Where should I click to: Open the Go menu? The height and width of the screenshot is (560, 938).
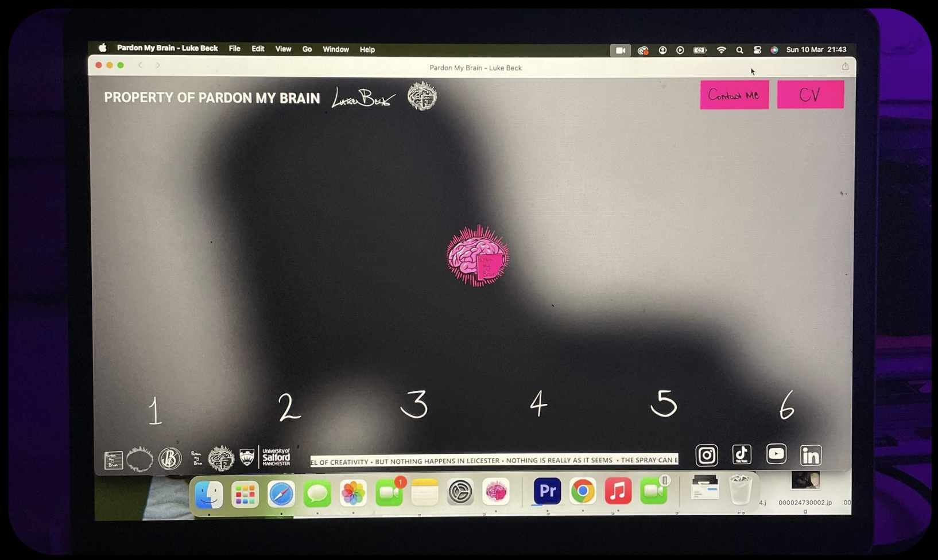coord(307,49)
